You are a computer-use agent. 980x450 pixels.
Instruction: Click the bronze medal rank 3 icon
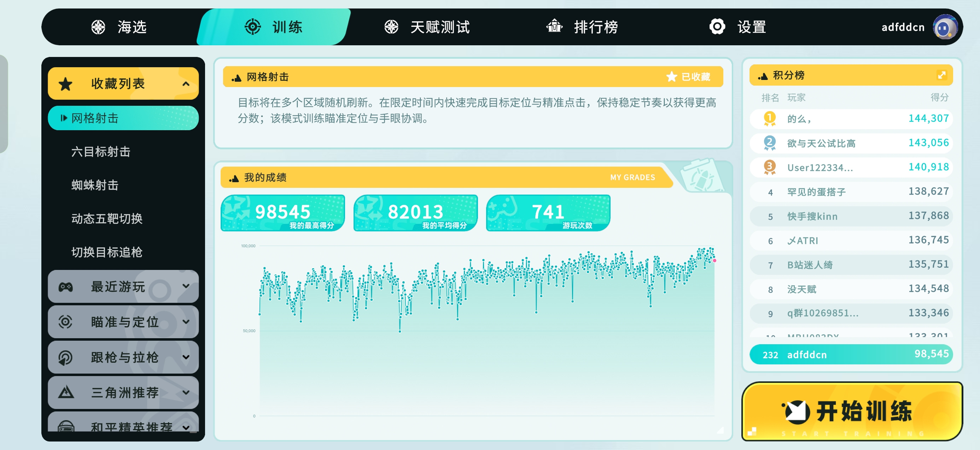pyautogui.click(x=770, y=167)
